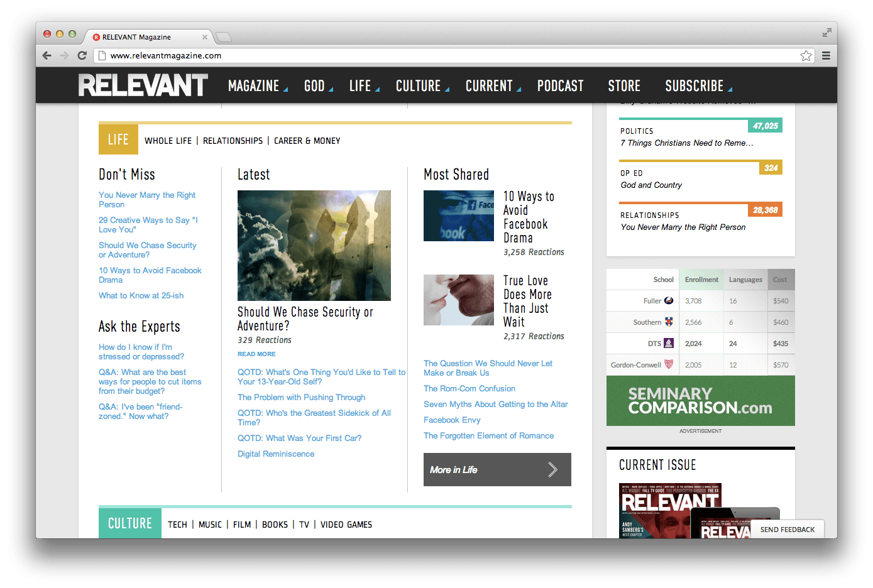Open Should We Chase Security headline

(305, 318)
